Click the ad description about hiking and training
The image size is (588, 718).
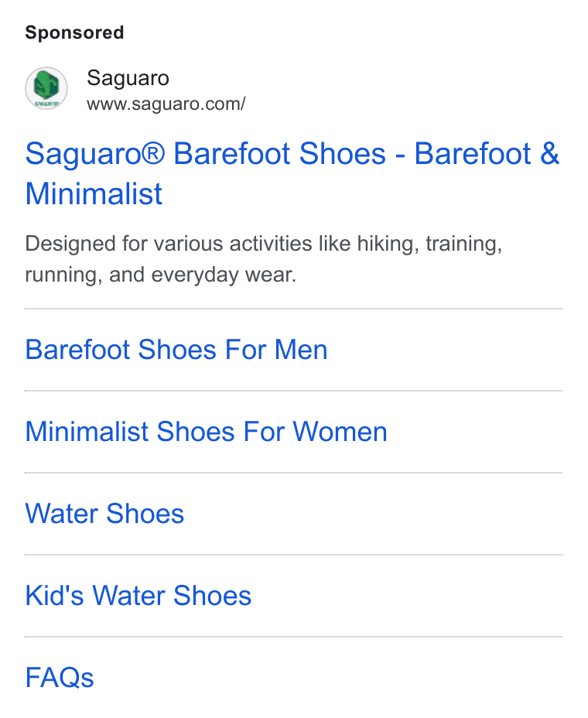(264, 259)
